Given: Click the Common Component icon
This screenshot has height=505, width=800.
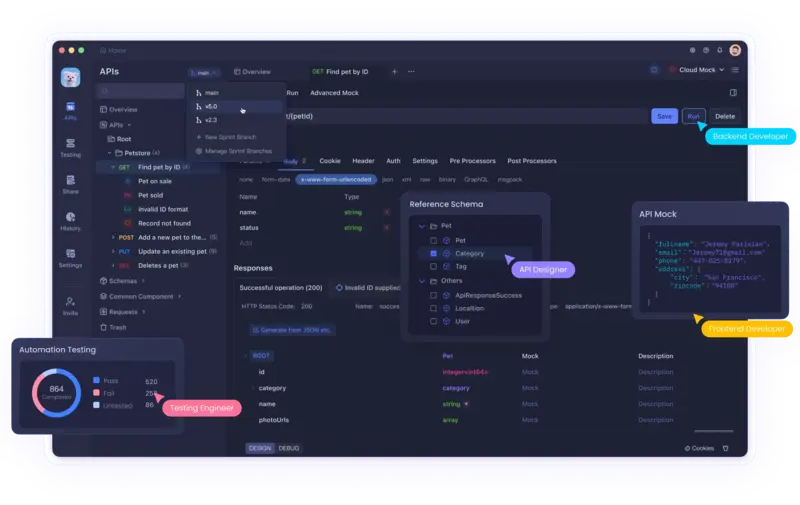Looking at the screenshot, I should pos(104,296).
